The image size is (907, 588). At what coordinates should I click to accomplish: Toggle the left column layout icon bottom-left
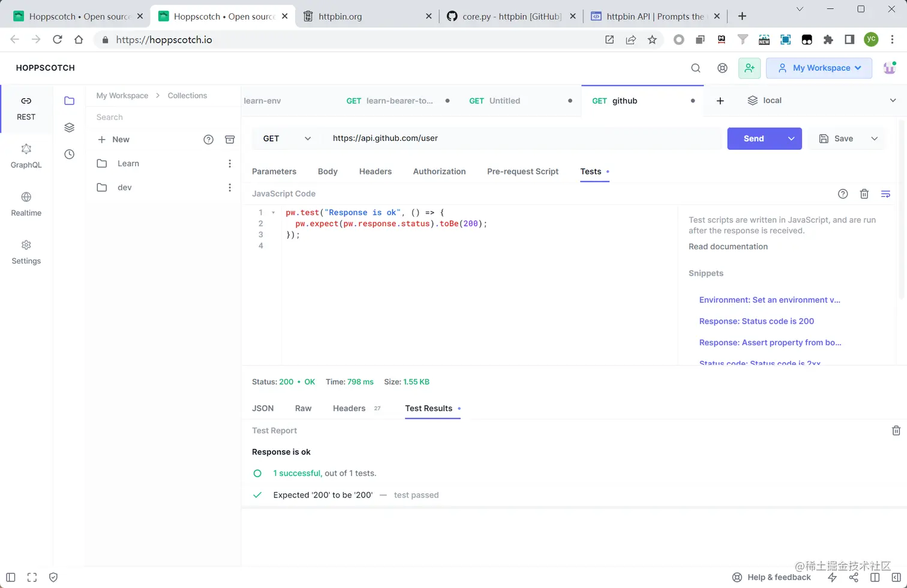coord(10,577)
